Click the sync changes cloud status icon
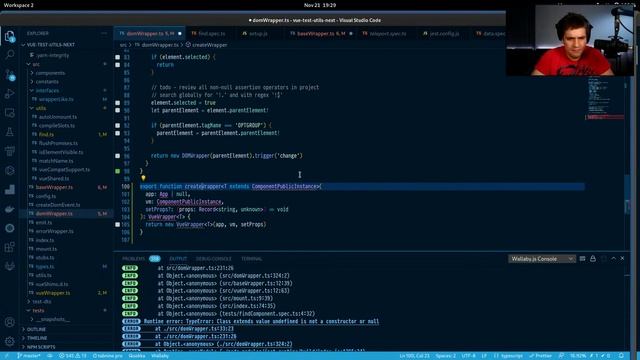Screen dimensions: 640x360 point(49,356)
